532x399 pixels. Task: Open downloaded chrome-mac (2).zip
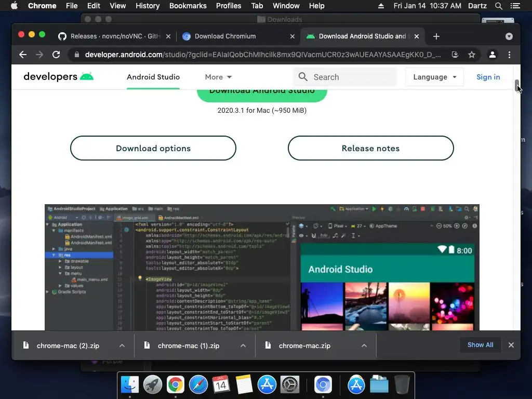[68, 345]
